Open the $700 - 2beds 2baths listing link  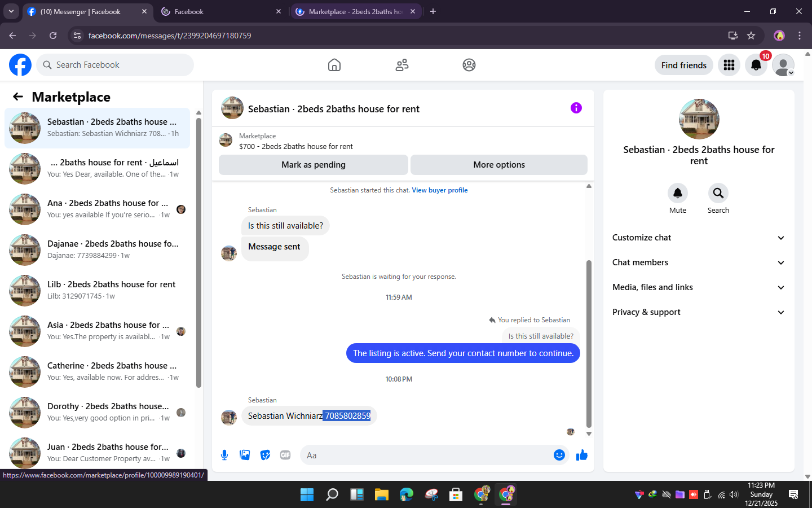pyautogui.click(x=296, y=146)
